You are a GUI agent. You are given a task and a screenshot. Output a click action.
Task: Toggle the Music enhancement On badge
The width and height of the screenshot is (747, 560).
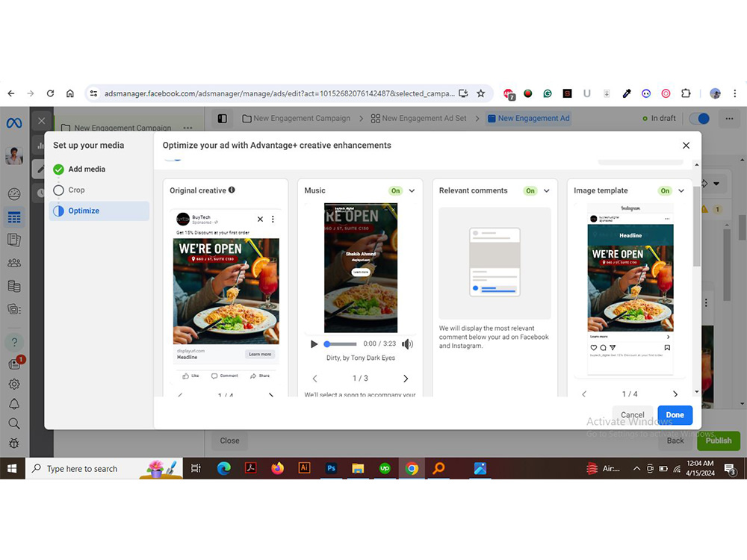point(395,190)
